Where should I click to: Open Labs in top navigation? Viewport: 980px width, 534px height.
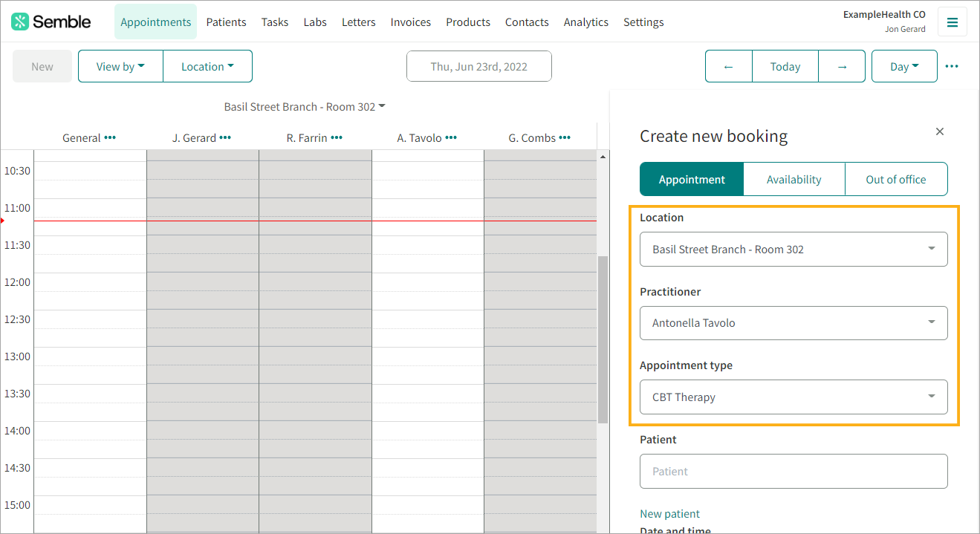pos(315,22)
